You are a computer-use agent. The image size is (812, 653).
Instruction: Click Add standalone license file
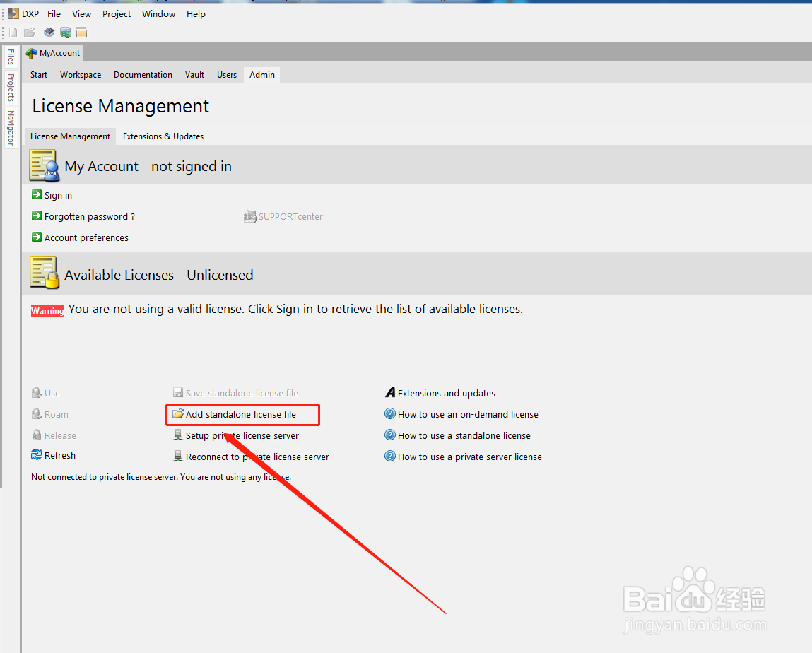click(241, 414)
